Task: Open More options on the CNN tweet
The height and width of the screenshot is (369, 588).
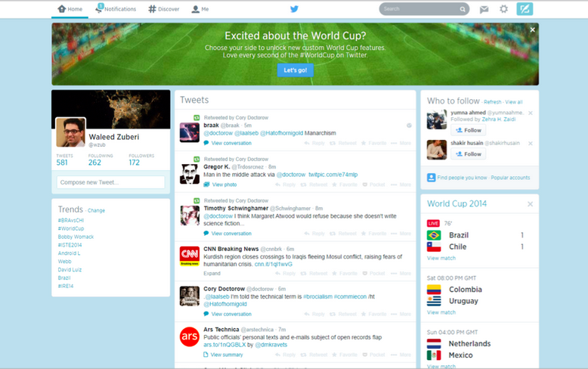Action: point(401,274)
